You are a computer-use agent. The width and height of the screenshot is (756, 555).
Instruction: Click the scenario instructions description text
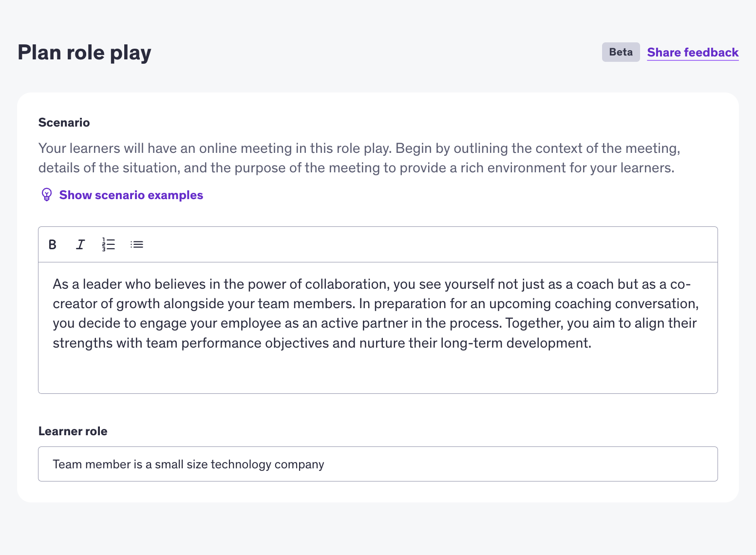coord(359,158)
